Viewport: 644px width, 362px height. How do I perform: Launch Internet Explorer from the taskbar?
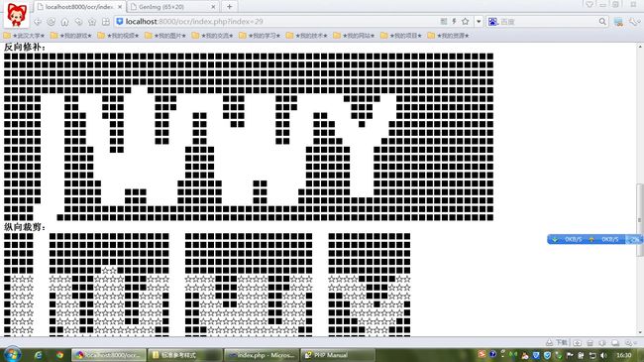point(39,355)
